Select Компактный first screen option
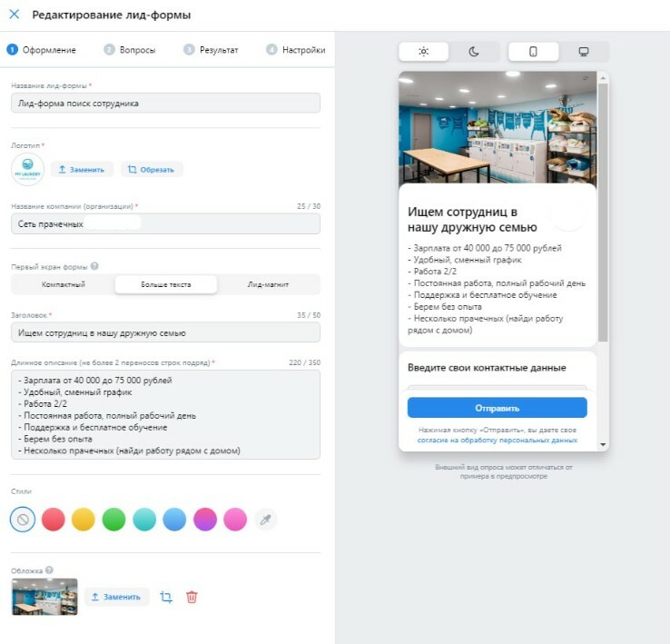The width and height of the screenshot is (670, 644). 64,284
